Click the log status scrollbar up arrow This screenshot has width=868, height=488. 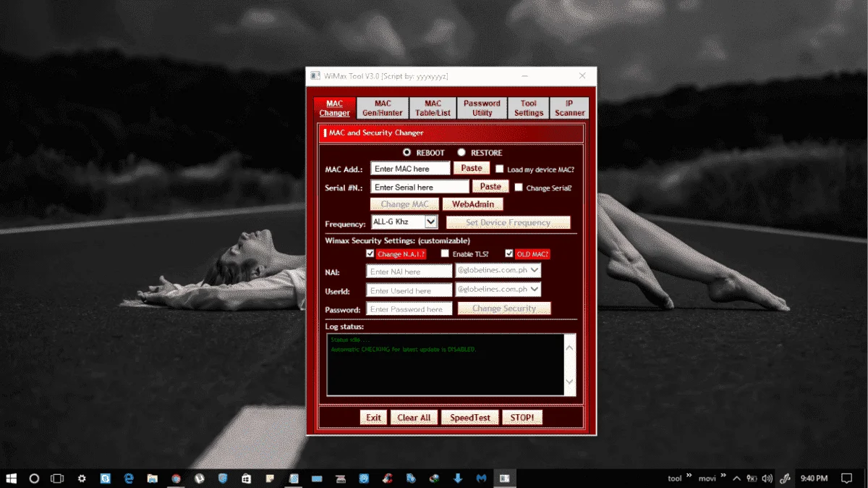(x=569, y=348)
